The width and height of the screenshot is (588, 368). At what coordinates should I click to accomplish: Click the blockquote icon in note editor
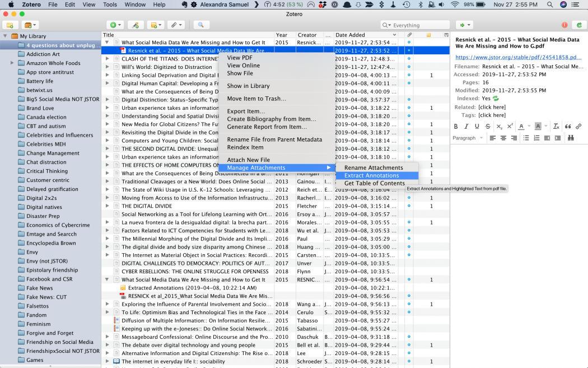click(568, 127)
